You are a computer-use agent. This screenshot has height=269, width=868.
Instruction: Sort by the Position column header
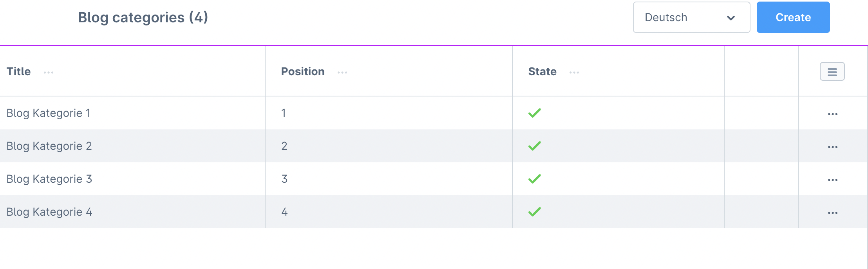pyautogui.click(x=303, y=72)
